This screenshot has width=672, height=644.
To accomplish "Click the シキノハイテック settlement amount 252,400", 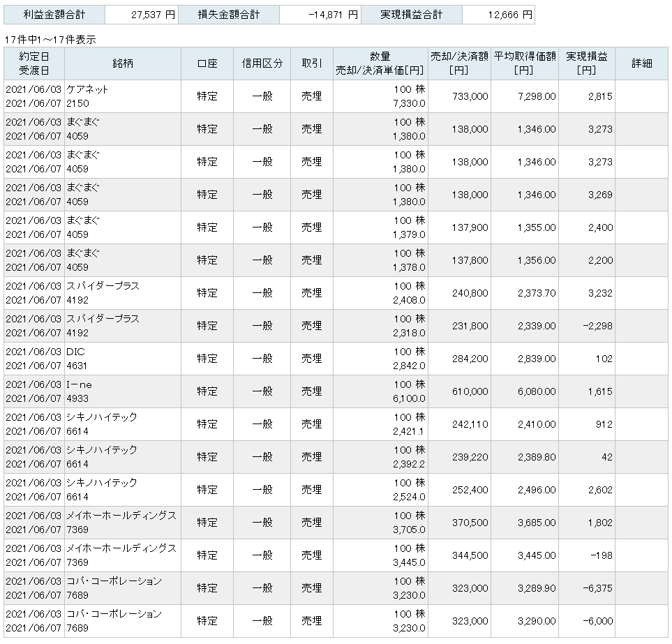I will [470, 490].
